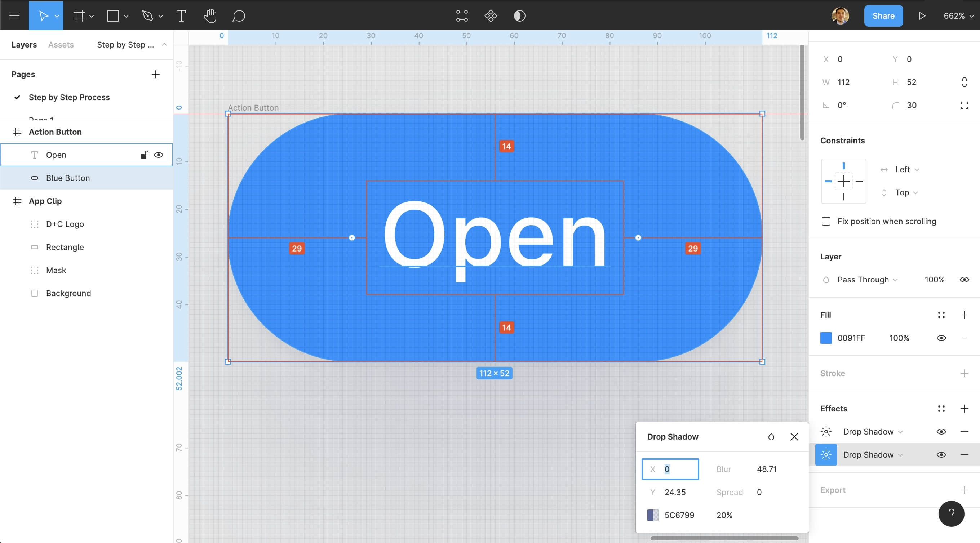The image size is (980, 543).
Task: Click the Share button
Action: [x=883, y=16]
